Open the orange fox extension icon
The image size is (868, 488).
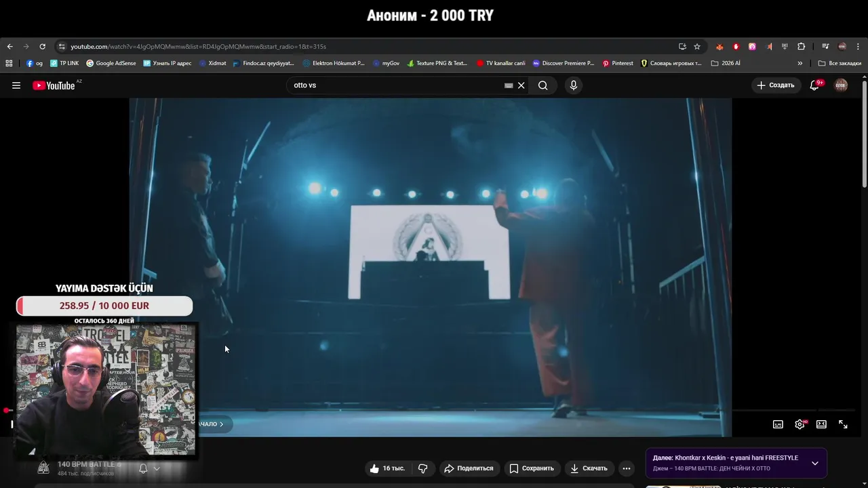click(x=719, y=47)
